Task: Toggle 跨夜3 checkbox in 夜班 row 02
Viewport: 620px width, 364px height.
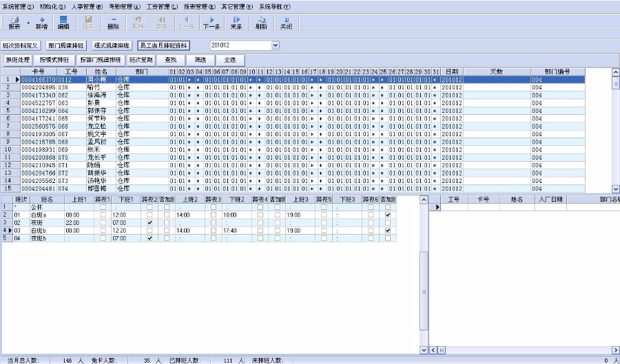Action: click(214, 223)
